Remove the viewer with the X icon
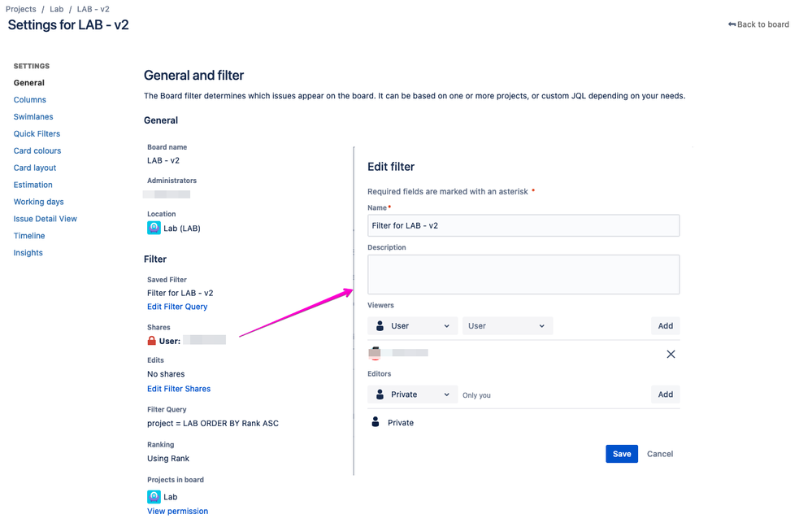 click(x=671, y=354)
